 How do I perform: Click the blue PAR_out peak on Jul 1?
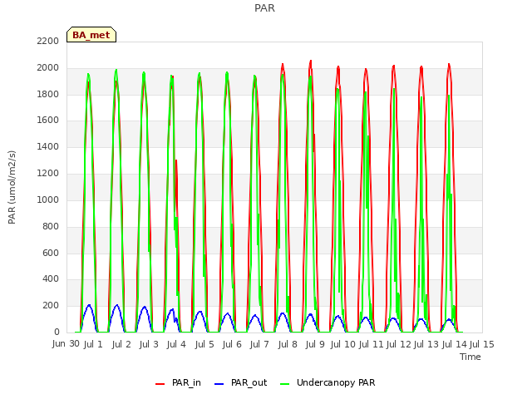pos(89,305)
